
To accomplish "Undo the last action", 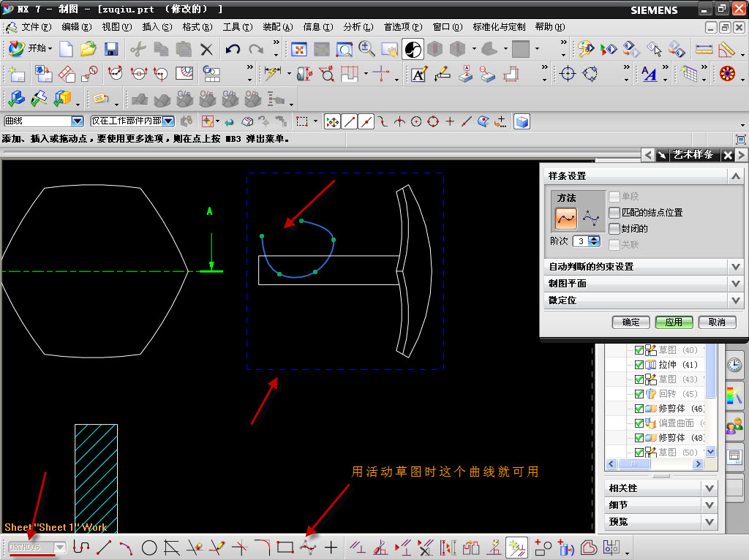I will point(233,49).
